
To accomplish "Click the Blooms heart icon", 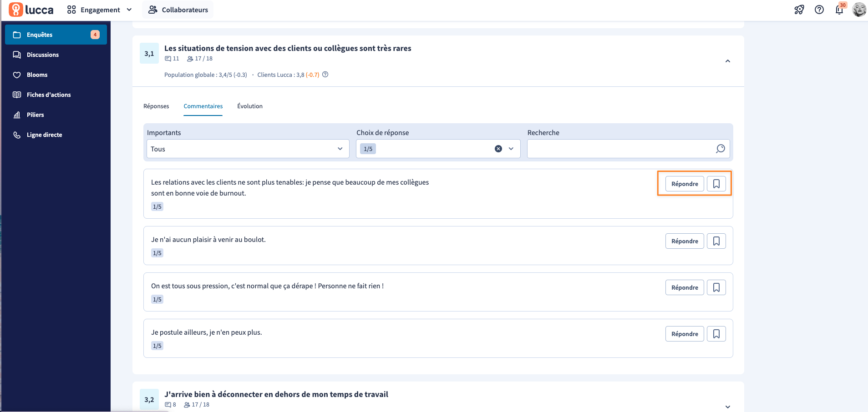I will coord(17,75).
